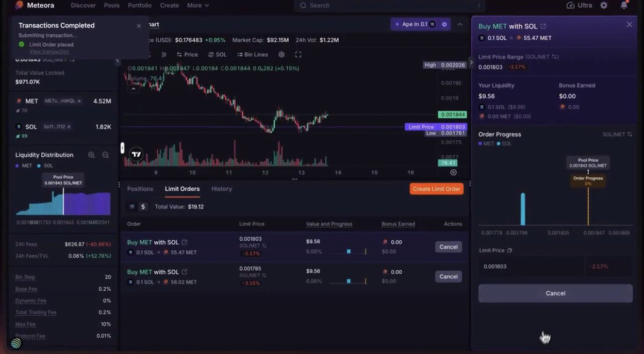
Task: Open the chart axis settings icon
Action: click(453, 172)
